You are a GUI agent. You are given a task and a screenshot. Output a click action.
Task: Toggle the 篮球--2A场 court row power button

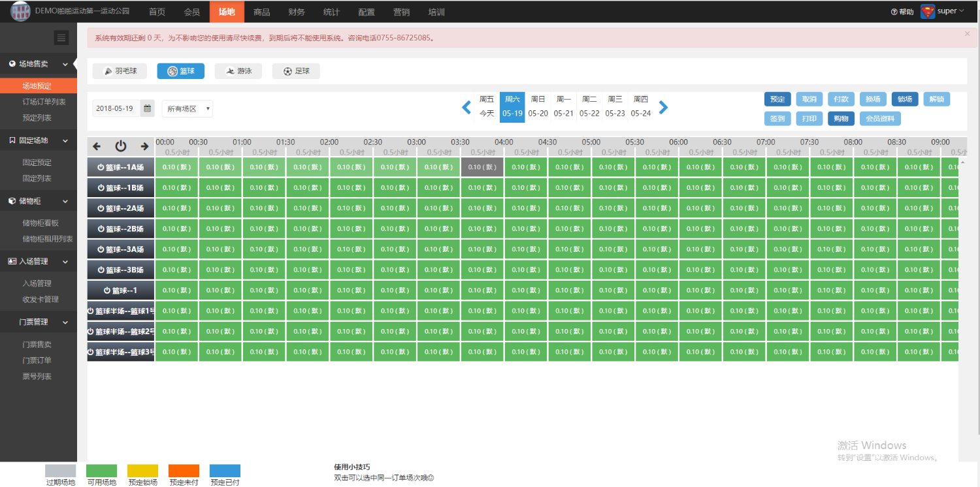point(101,208)
